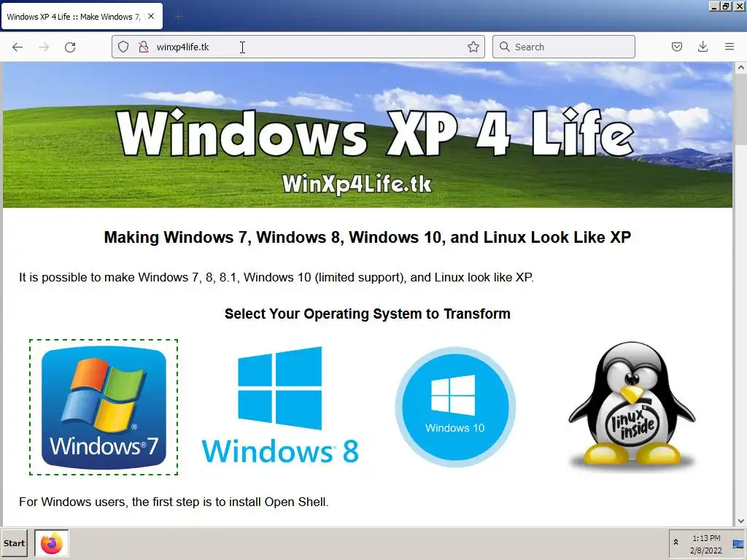Bookmark this page with the star

coord(473,47)
